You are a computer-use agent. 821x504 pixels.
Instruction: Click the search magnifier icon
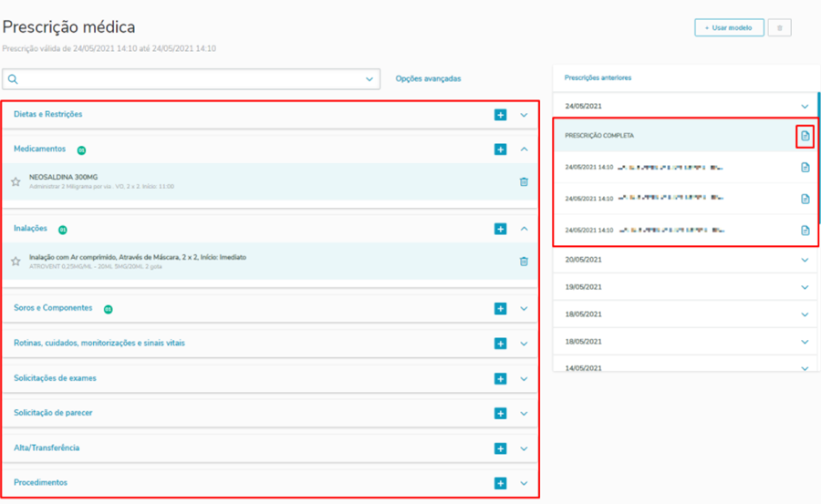coord(13,79)
